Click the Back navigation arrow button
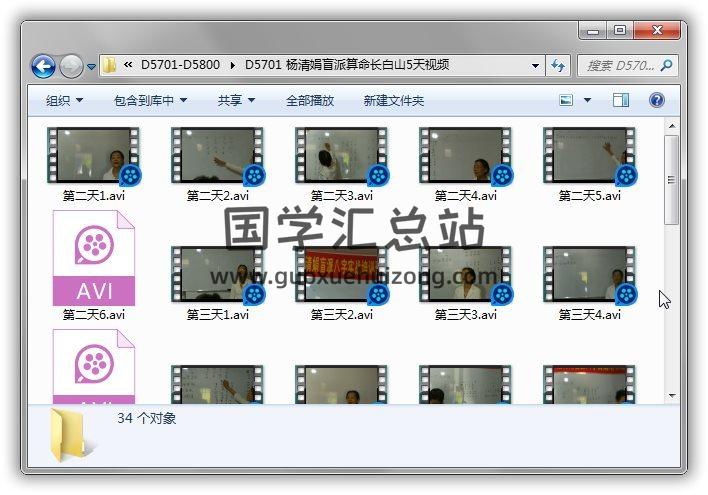This screenshot has height=495, width=708. pyautogui.click(x=43, y=66)
